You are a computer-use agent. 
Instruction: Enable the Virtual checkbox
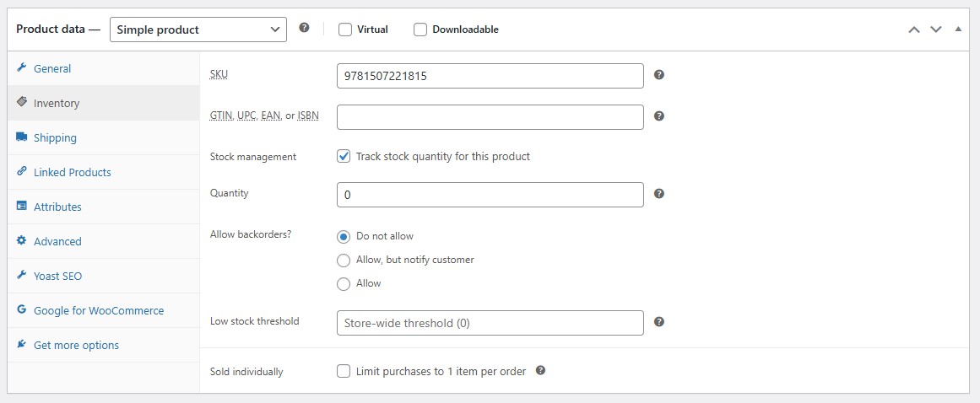tap(344, 30)
